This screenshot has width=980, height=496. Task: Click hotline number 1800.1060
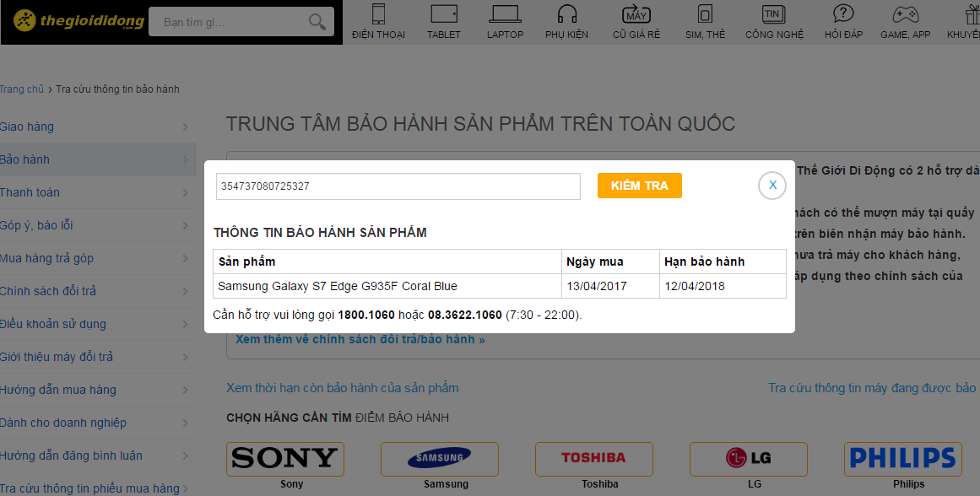click(366, 315)
